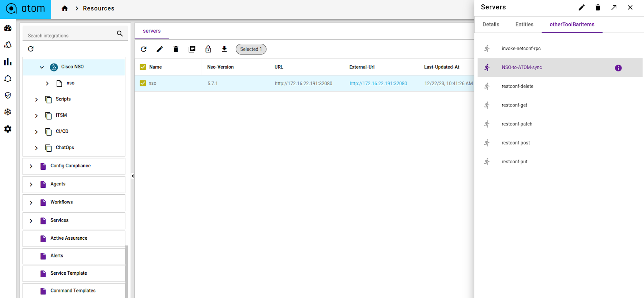This screenshot has height=298, width=644.
Task: Run the restconf-post action icon
Action: pos(487,143)
